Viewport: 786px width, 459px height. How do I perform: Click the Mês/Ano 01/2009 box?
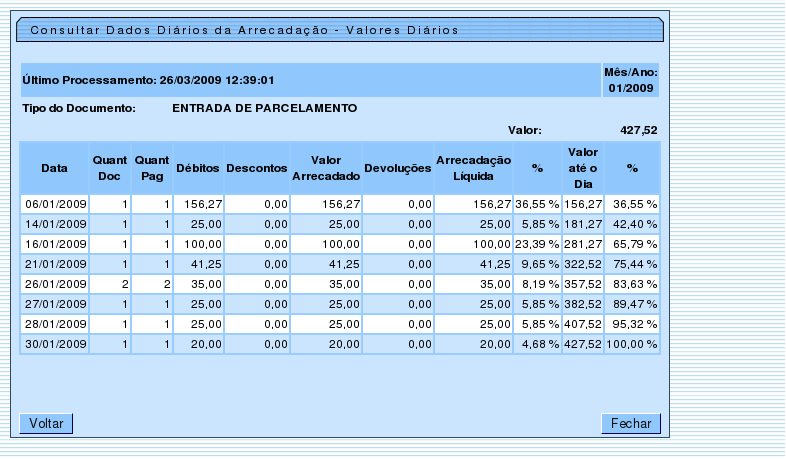[630, 80]
